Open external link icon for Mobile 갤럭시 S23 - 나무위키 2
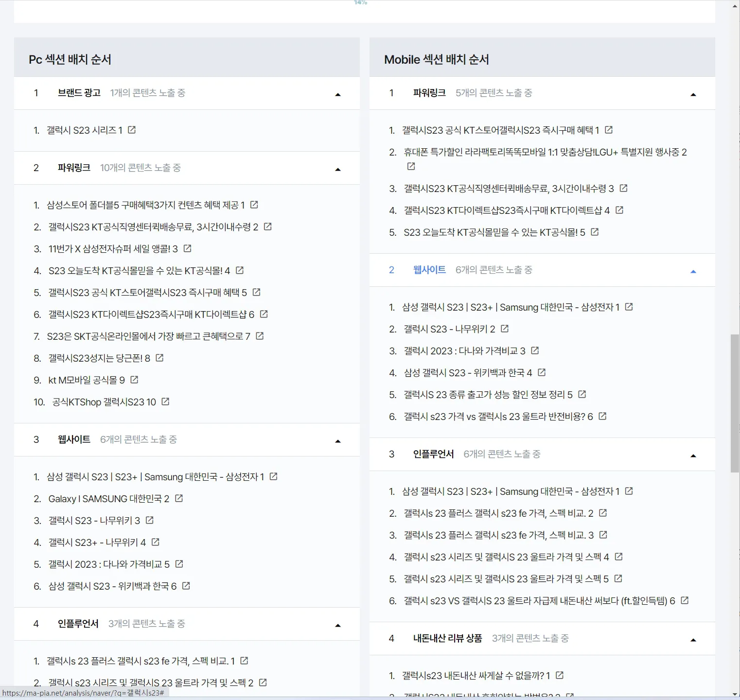Screen dimensions: 740x700 point(505,329)
